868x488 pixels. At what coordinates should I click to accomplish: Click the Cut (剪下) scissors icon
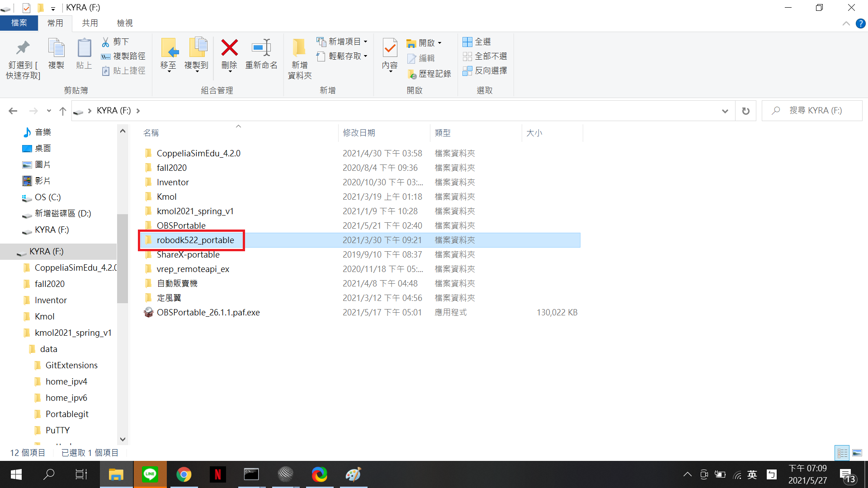tap(106, 42)
